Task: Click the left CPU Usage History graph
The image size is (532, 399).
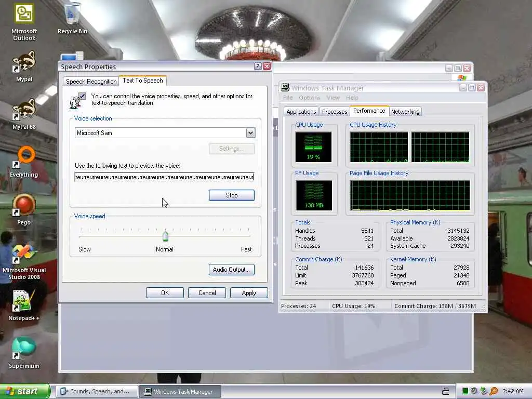Action: pyautogui.click(x=379, y=147)
